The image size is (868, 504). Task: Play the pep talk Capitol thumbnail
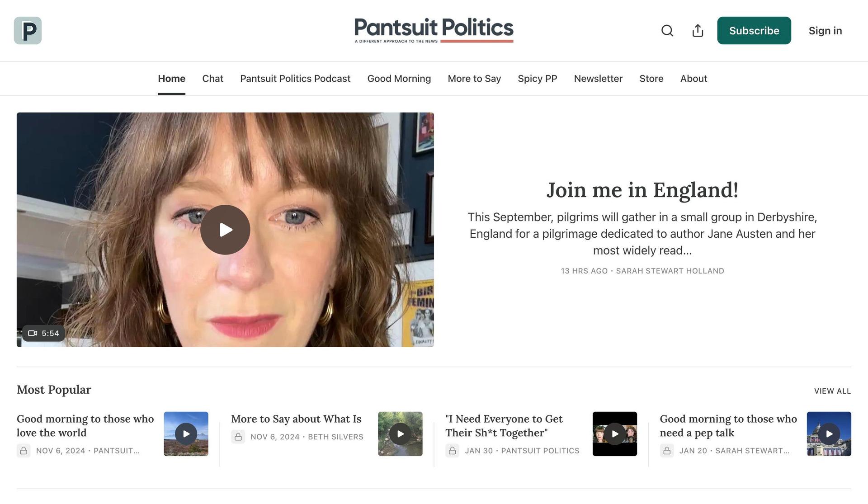pos(829,434)
